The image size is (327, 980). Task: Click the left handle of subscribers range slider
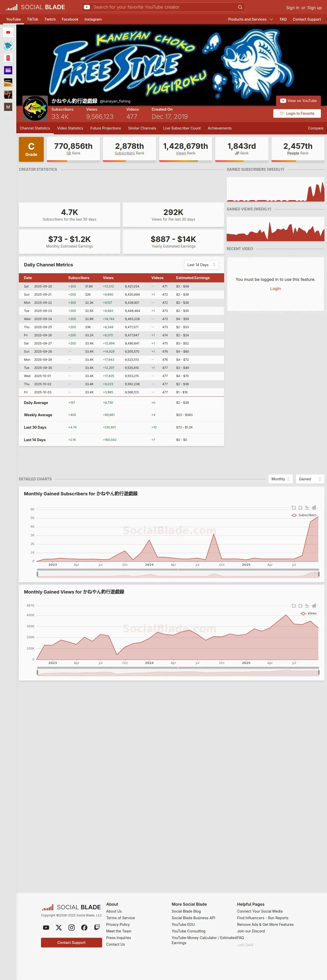click(x=37, y=574)
